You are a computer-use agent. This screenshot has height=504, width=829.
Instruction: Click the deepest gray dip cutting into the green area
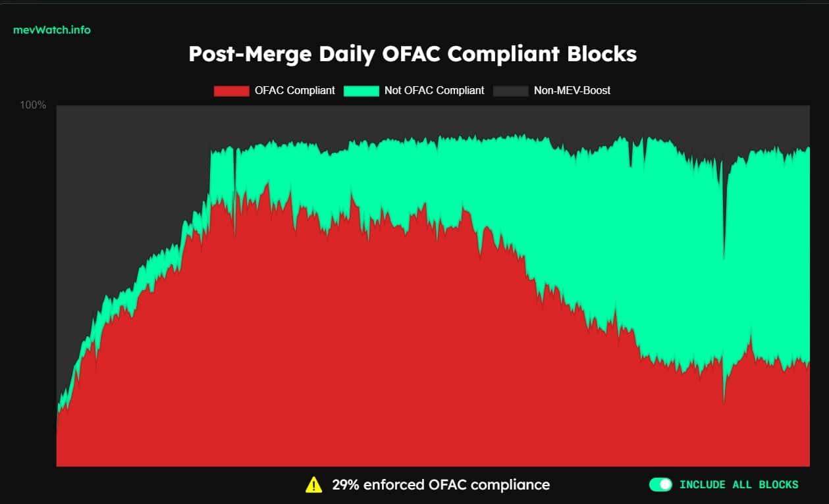(724, 243)
